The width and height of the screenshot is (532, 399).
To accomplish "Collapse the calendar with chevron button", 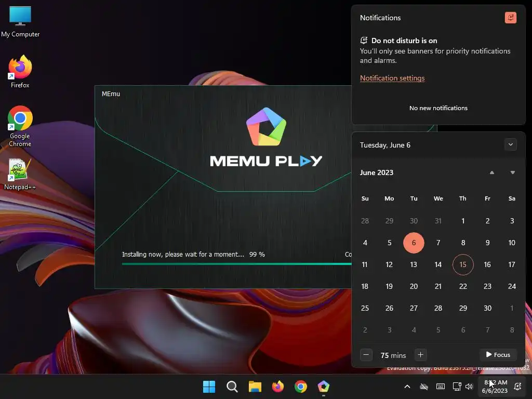I will pyautogui.click(x=510, y=144).
